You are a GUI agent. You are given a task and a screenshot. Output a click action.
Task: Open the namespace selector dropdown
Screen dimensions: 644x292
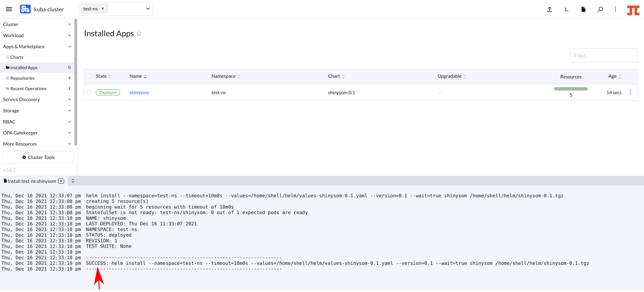pos(148,9)
